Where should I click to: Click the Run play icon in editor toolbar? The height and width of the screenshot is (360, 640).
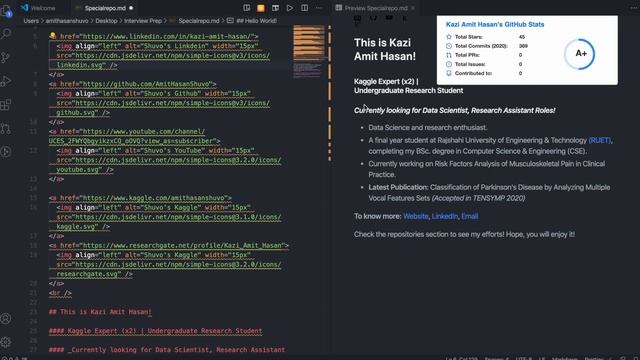point(290,8)
